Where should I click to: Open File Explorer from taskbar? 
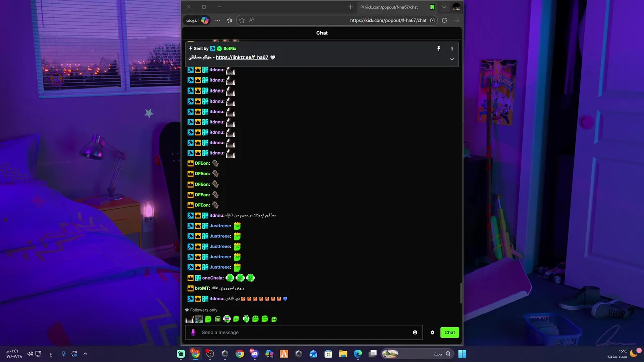tap(343, 354)
